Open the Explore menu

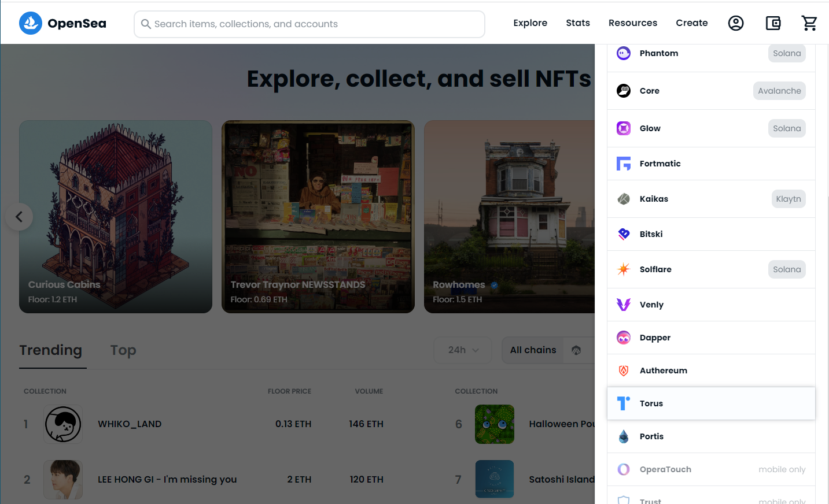pyautogui.click(x=530, y=23)
